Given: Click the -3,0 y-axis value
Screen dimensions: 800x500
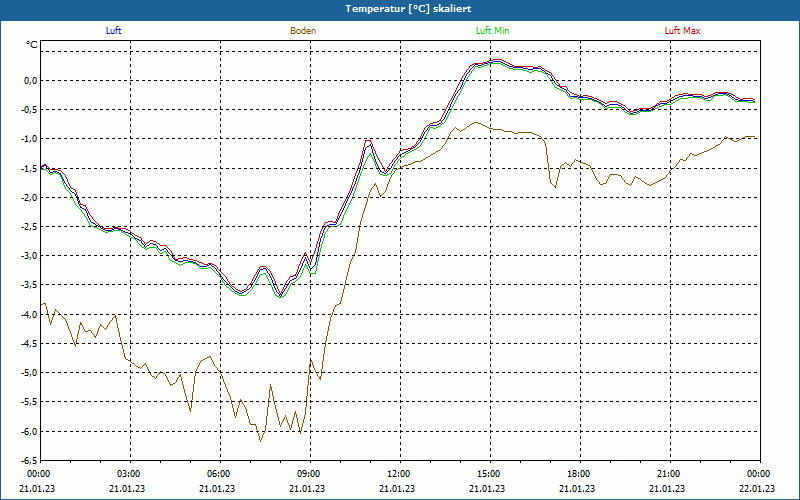Looking at the screenshot, I should tap(30, 256).
